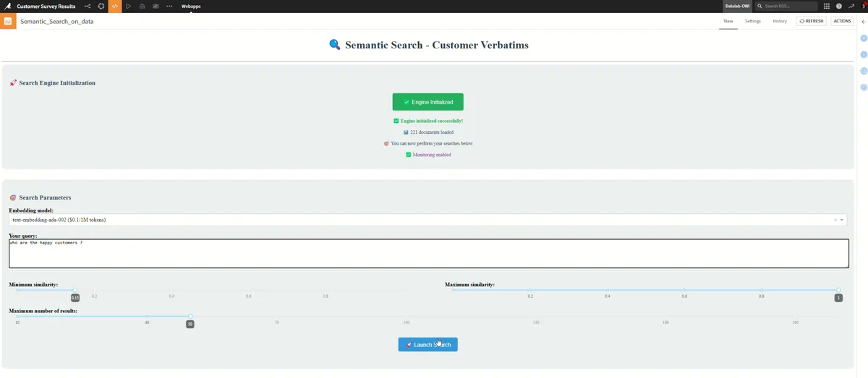Open the three-dots more menu
Viewport: 868px width, 378px height.
tap(169, 6)
